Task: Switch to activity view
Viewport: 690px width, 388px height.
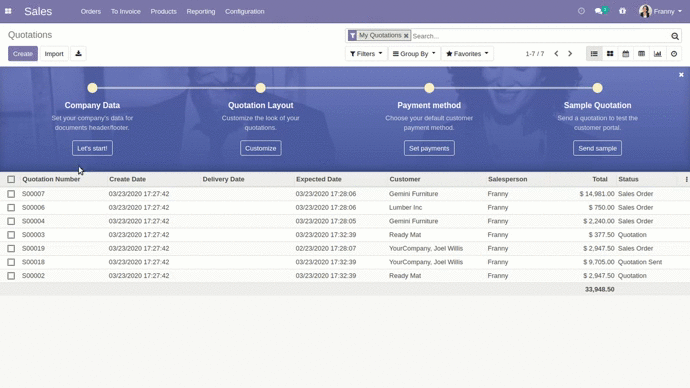Action: click(x=674, y=54)
